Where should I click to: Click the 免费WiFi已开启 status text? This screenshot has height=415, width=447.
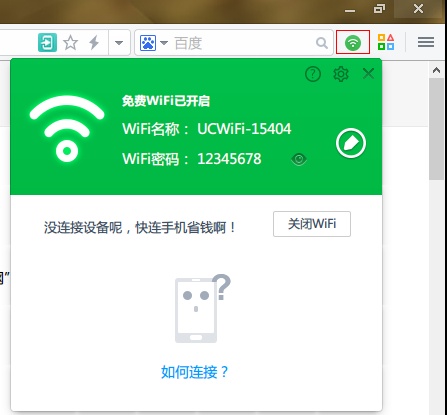click(166, 100)
